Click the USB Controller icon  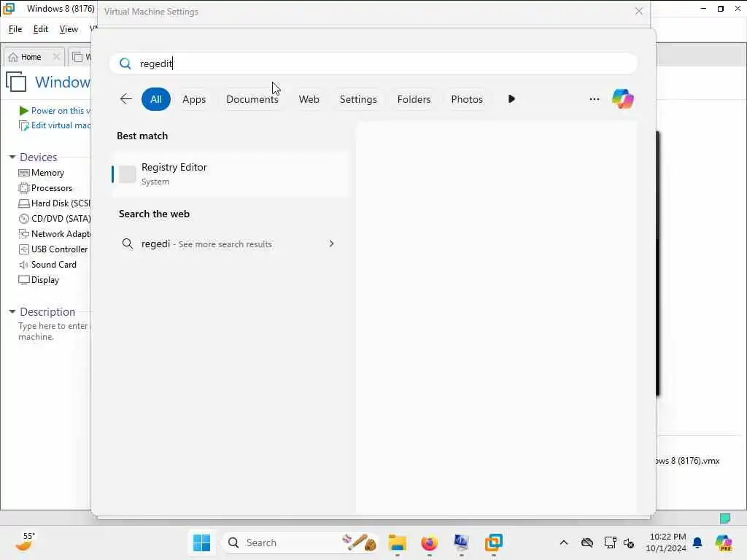[x=24, y=249]
